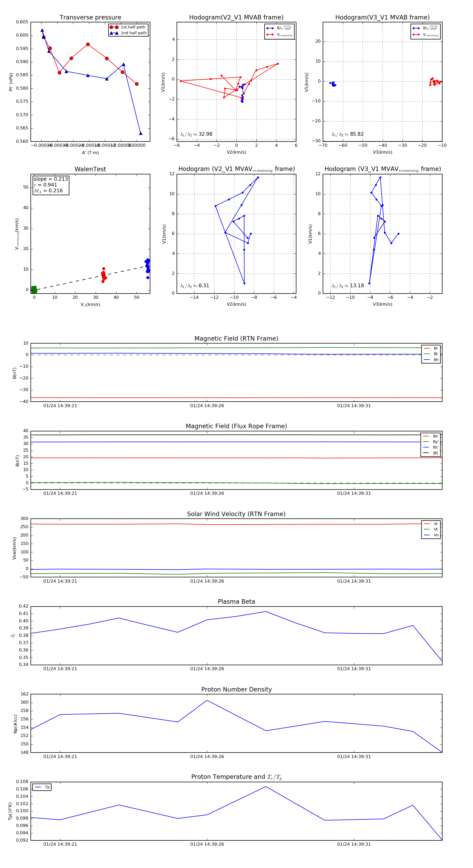Image resolution: width=473 pixels, height=868 pixels.
Task: Select the Bt legend entry
Action: tap(431, 354)
